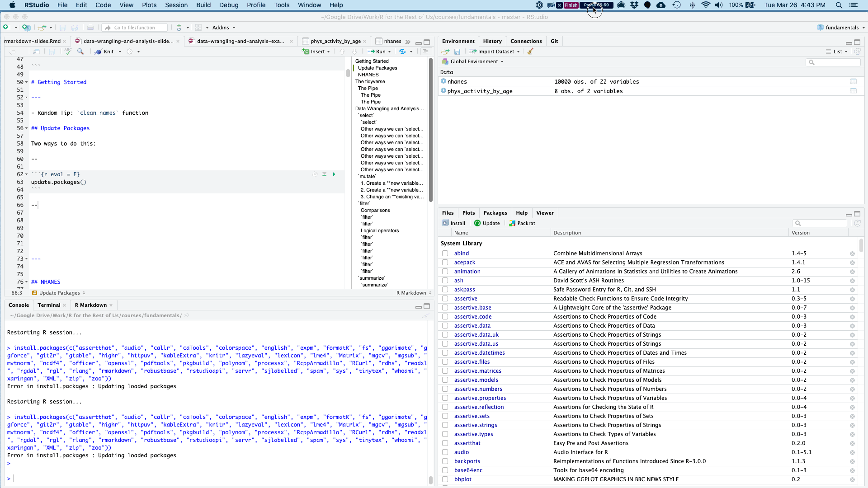This screenshot has width=868, height=488.
Task: Open the Session menu
Action: [176, 5]
